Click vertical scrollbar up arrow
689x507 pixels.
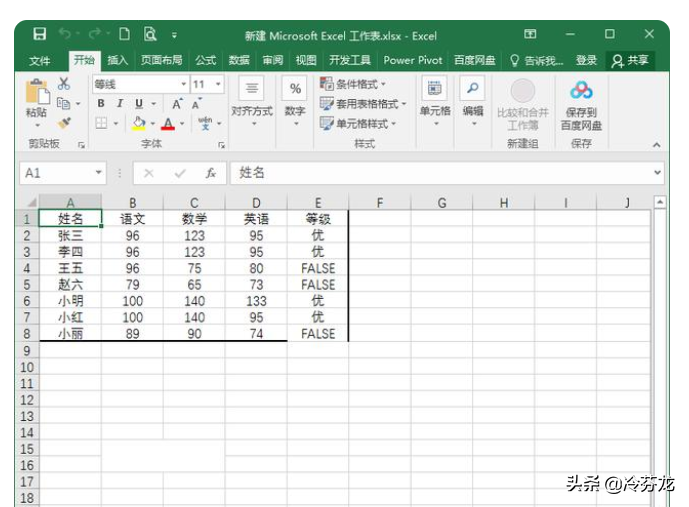click(x=660, y=203)
